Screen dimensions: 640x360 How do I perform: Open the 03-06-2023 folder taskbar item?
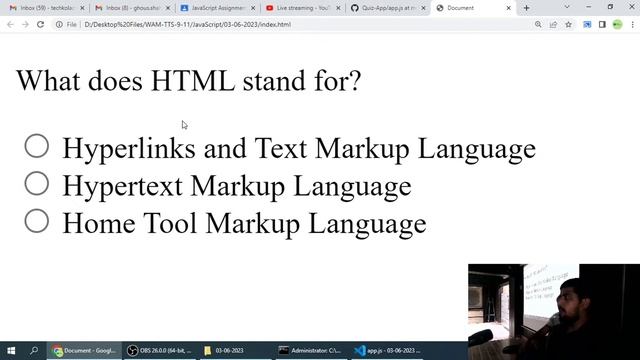coord(236,351)
